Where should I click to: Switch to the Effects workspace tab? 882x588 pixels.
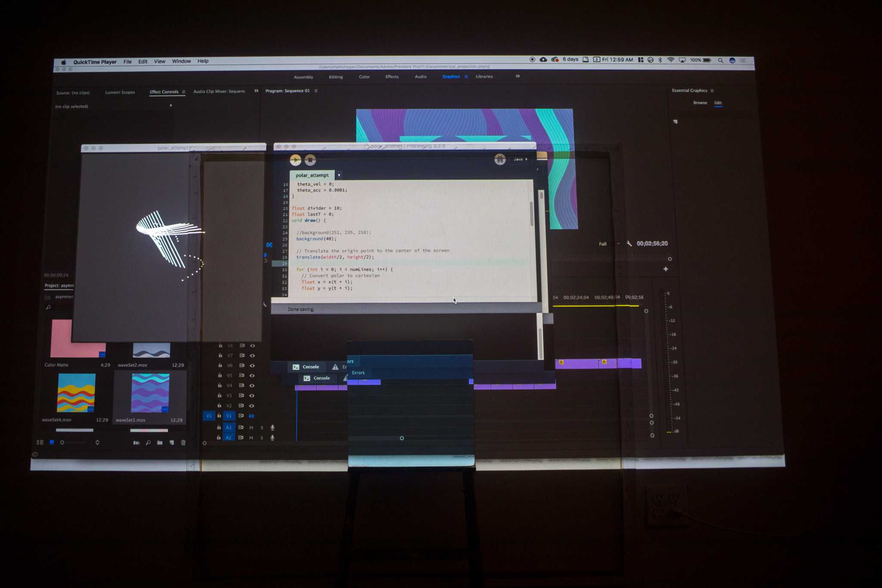coord(392,77)
